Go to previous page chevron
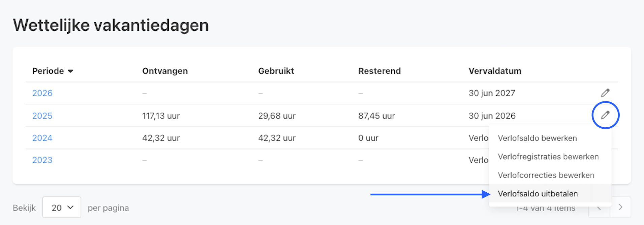This screenshot has height=225, width=644. [x=599, y=208]
